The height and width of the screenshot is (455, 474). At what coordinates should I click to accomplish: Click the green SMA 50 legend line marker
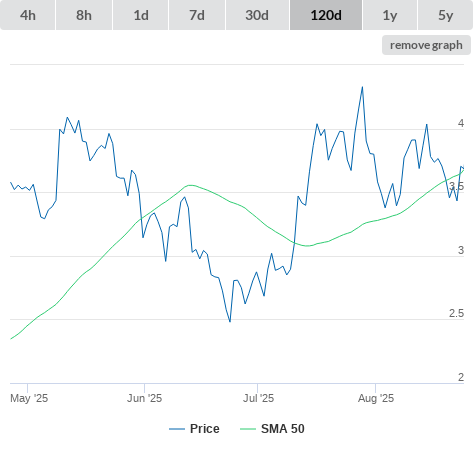248,429
